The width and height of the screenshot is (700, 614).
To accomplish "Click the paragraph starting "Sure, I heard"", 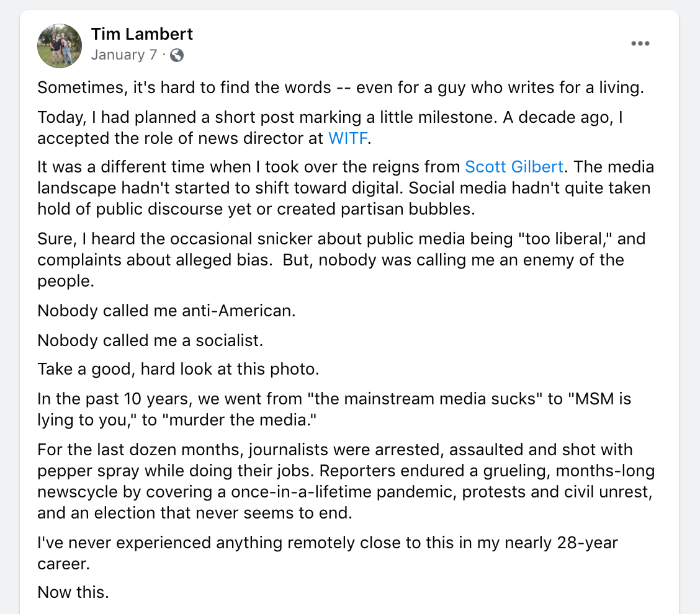I will (x=341, y=260).
